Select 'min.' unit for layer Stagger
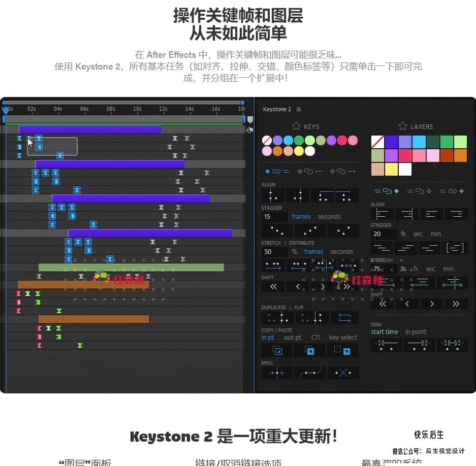 436,234
